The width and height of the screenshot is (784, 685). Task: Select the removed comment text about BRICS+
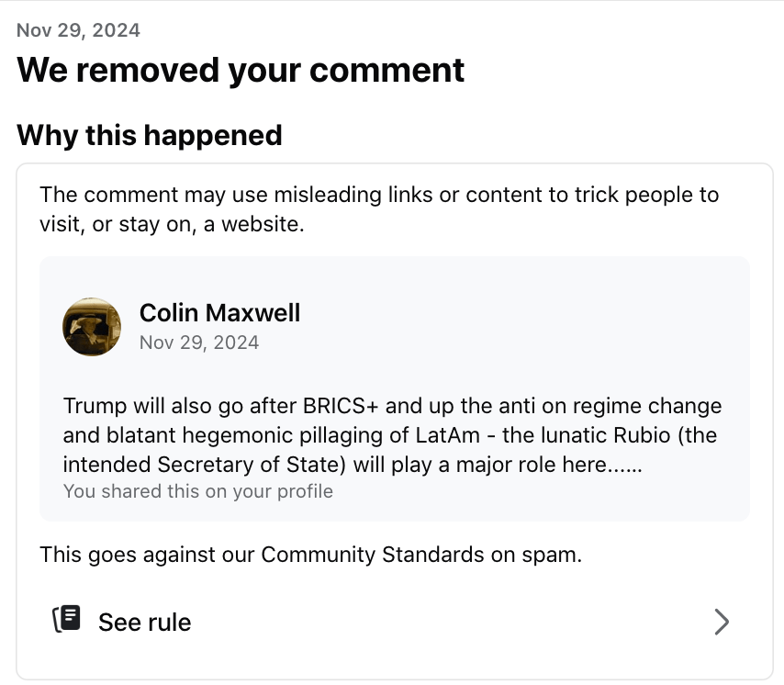click(393, 434)
